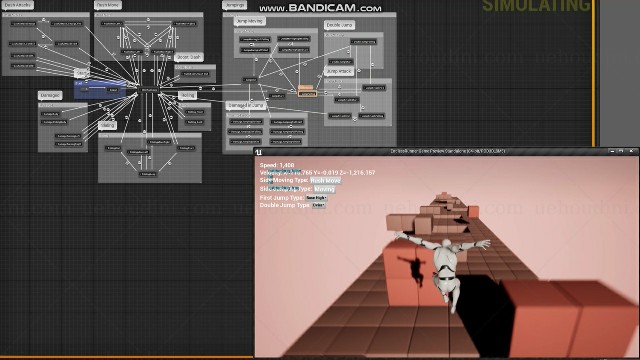Open the Double Jump Type dropdown
Image resolution: width=640 pixels, height=360 pixels.
click(x=319, y=205)
